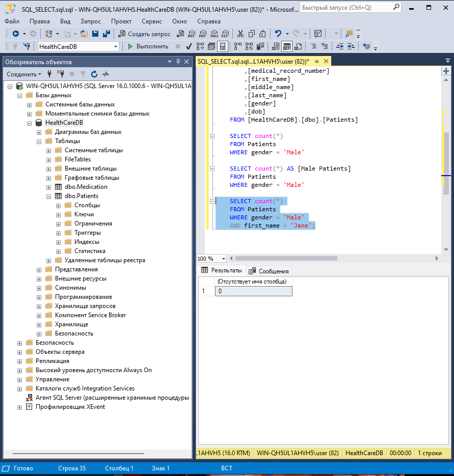
Task: Close the Object Explorer panel
Action: (186, 62)
